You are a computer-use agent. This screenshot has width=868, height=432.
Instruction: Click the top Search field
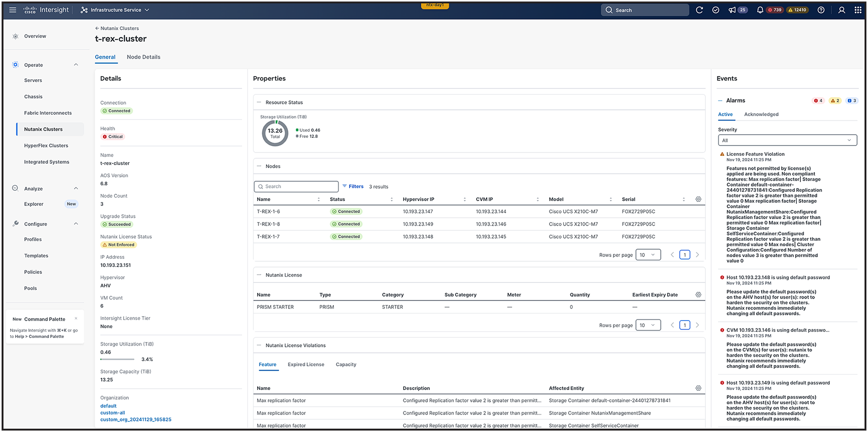tap(645, 10)
